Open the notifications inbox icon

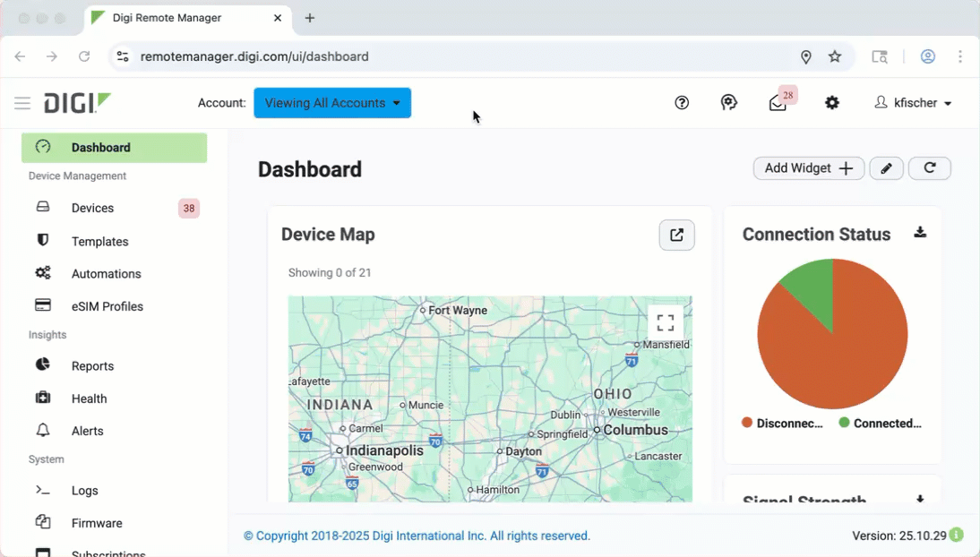click(x=778, y=103)
